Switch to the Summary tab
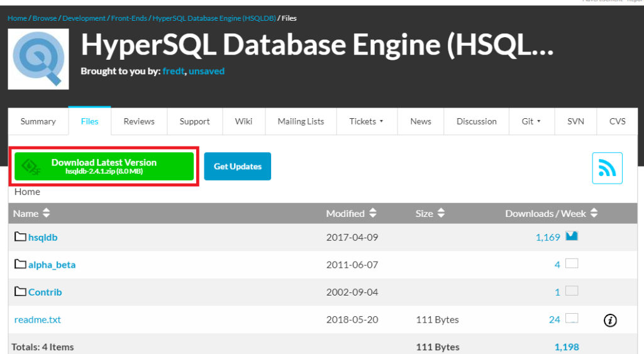Screen dimensions: 644x354 pyautogui.click(x=38, y=121)
